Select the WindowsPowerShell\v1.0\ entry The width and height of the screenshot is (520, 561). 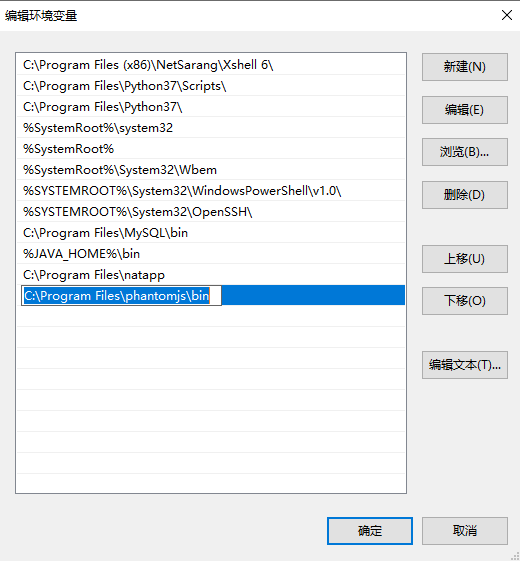tap(211, 191)
